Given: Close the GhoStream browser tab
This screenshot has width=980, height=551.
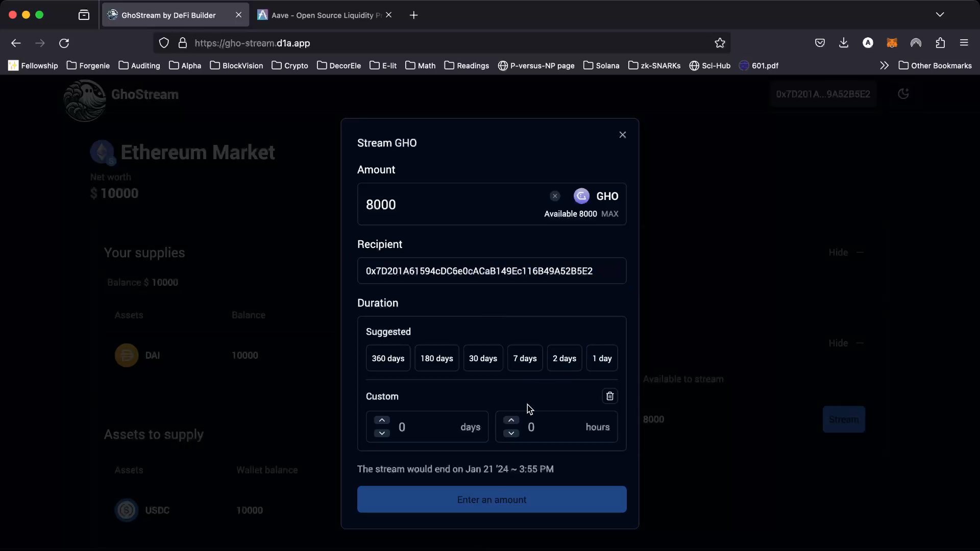Looking at the screenshot, I should pos(238,15).
